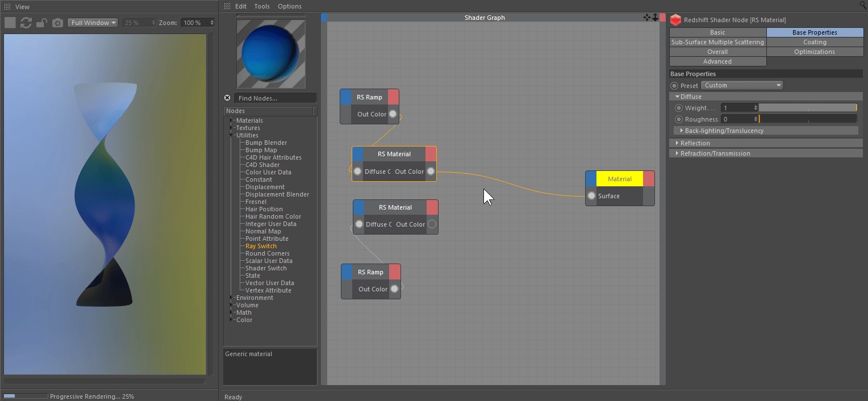Click the Redshift cube icon in attribute header

pos(675,20)
